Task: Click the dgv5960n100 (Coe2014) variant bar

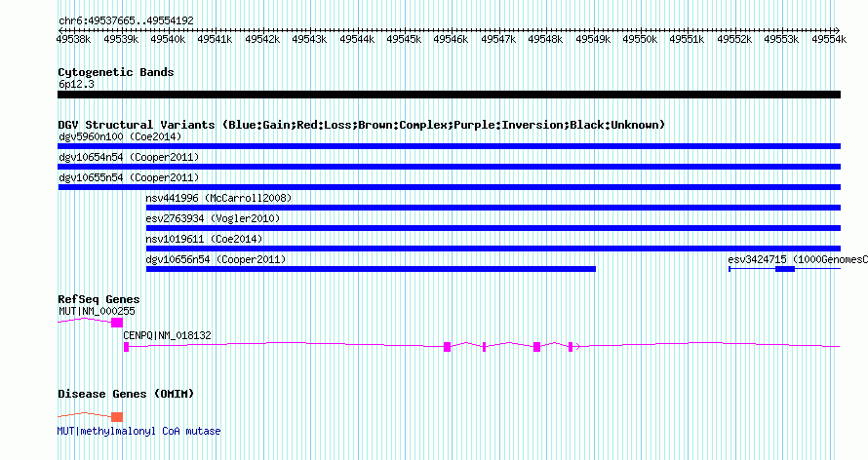Action: [x=449, y=146]
